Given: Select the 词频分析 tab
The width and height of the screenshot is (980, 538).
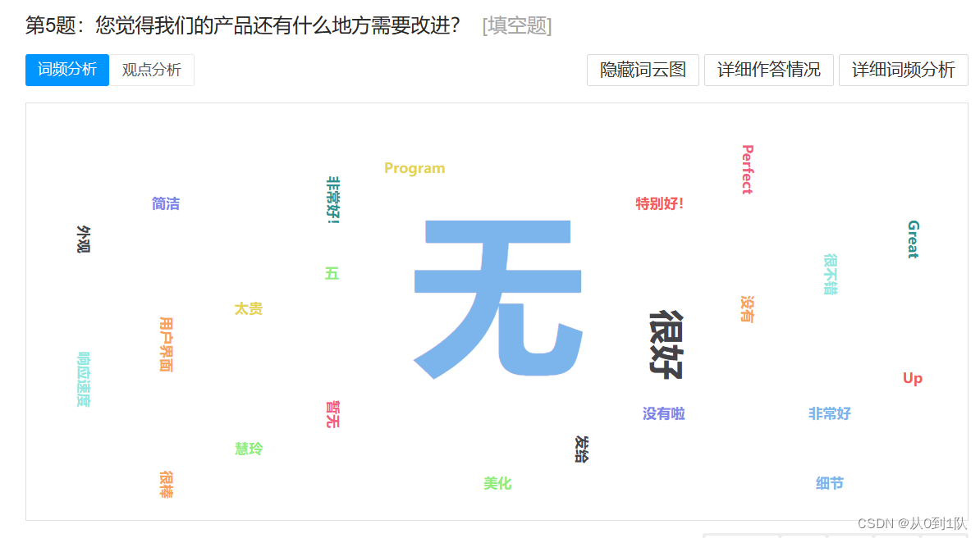Looking at the screenshot, I should (66, 71).
